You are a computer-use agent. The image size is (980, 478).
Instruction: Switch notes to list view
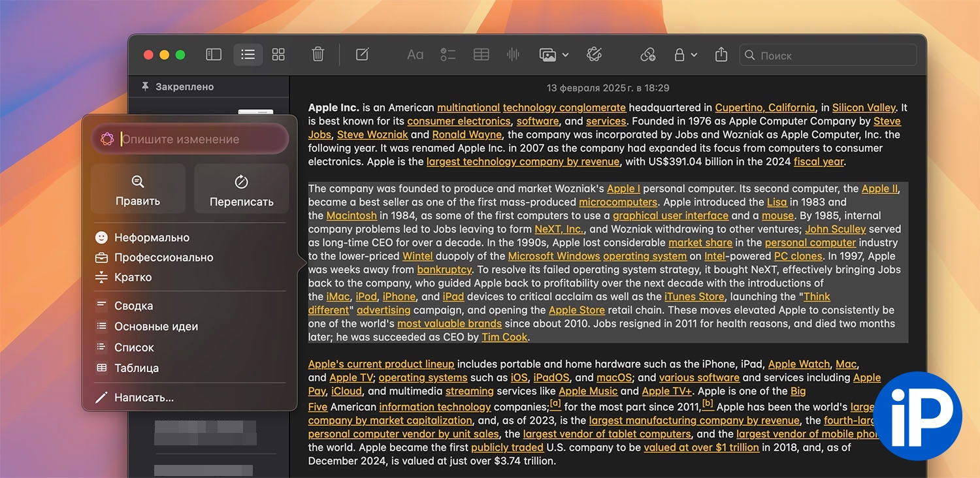(x=248, y=55)
